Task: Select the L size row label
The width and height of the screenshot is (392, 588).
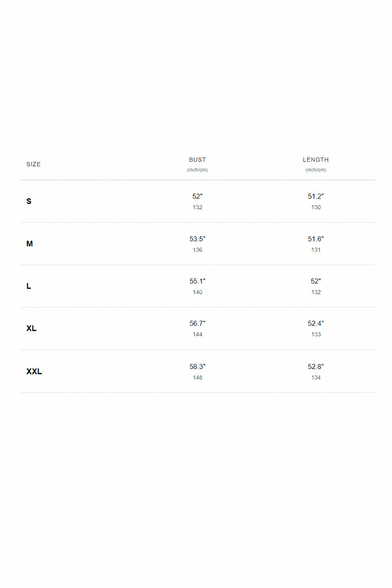Action: coord(29,286)
